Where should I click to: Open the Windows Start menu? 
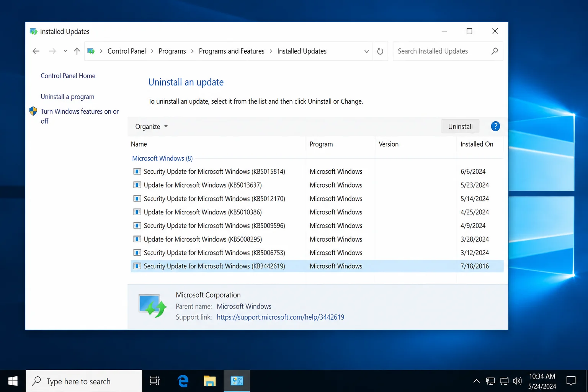pos(13,381)
